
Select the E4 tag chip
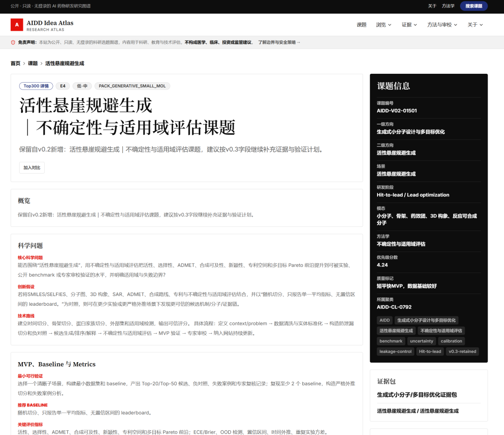pos(63,86)
